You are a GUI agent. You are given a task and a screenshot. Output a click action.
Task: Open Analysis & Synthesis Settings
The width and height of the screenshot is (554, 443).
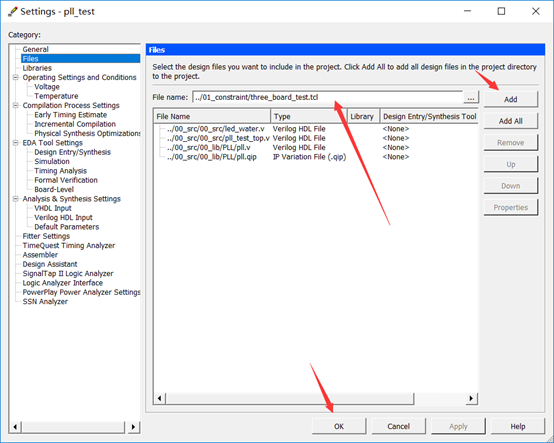click(72, 199)
